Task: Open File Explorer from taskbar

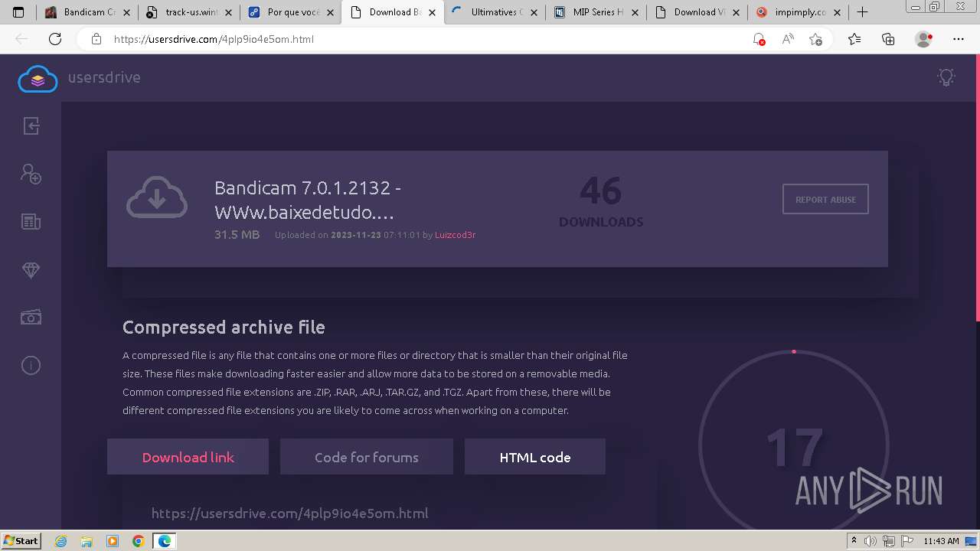Action: point(87,541)
